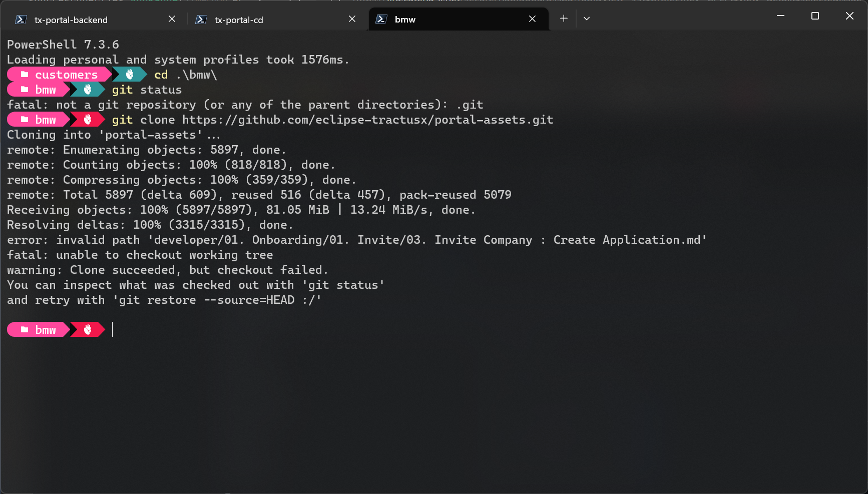
Task: Click the folder icon in the bottom bmw prompt
Action: 24,329
